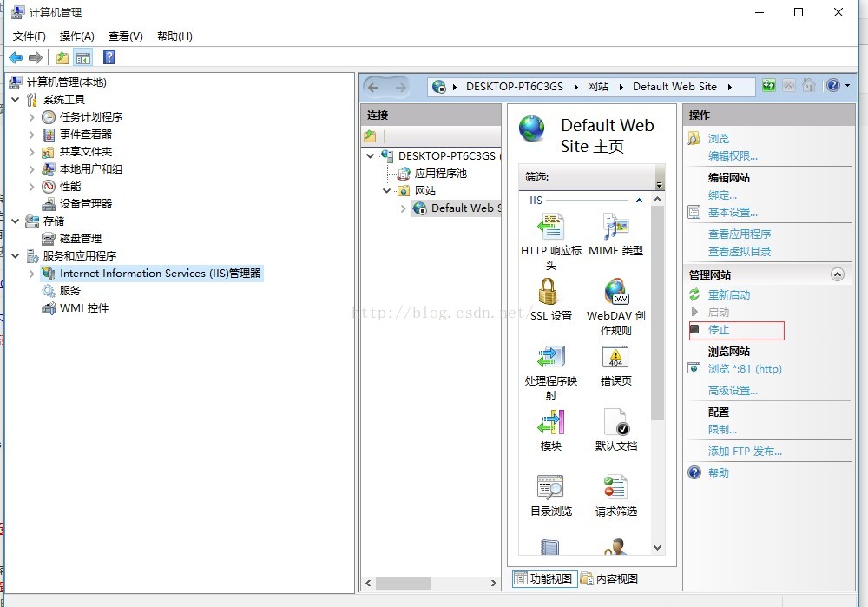Expand Internet Information Services node arrow
The image size is (868, 607).
click(x=31, y=273)
